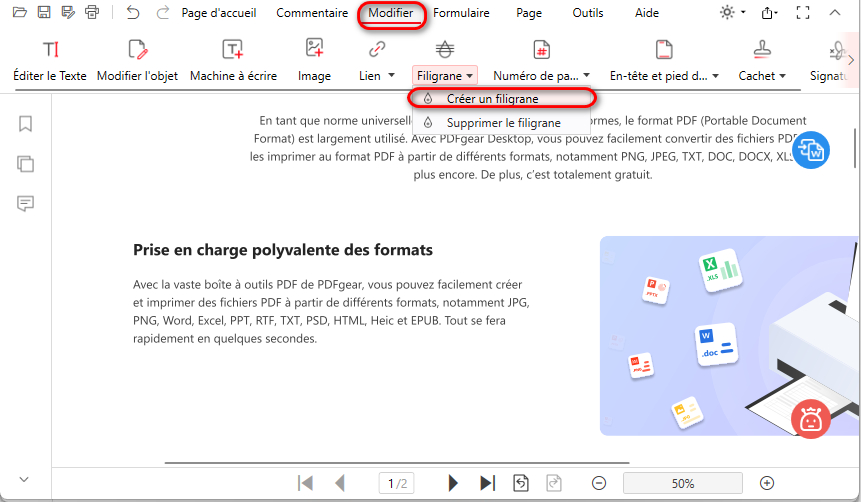The image size is (861, 502).
Task: Click the Save As icon
Action: click(x=68, y=12)
